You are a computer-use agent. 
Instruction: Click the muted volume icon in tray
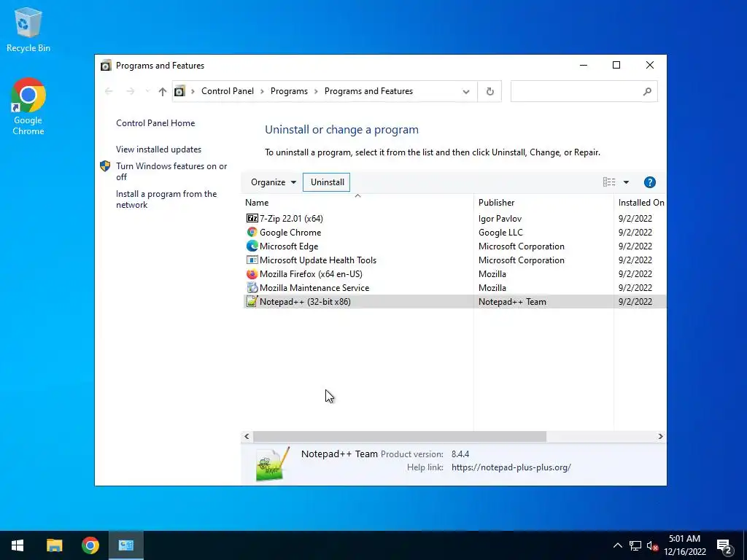click(x=652, y=545)
